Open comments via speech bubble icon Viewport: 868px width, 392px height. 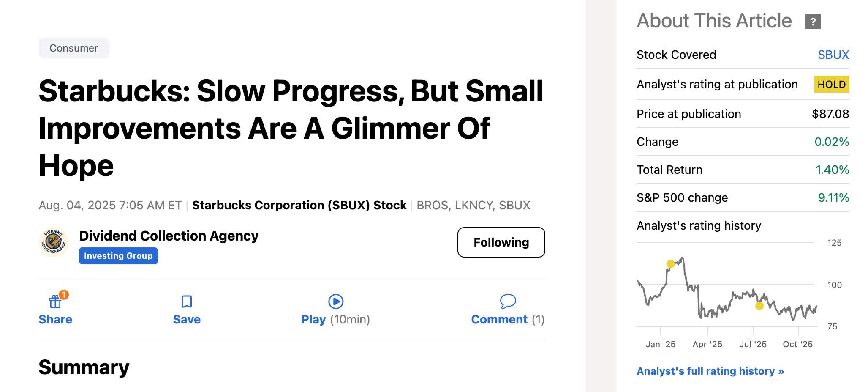(x=508, y=301)
